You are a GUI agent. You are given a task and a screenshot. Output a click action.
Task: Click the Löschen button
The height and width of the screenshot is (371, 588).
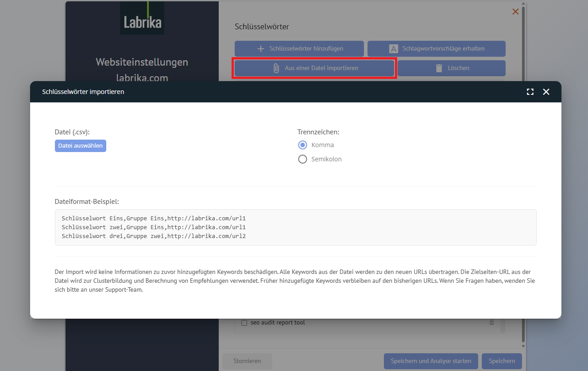tap(452, 68)
